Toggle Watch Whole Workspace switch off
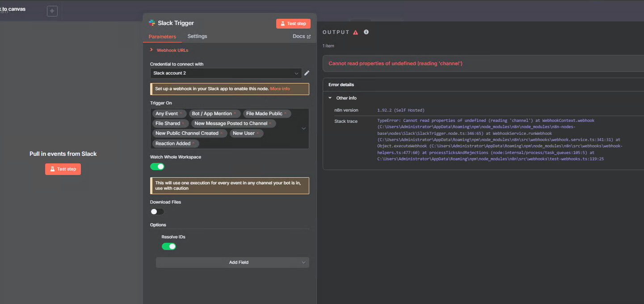The width and height of the screenshot is (644, 304). pyautogui.click(x=157, y=167)
